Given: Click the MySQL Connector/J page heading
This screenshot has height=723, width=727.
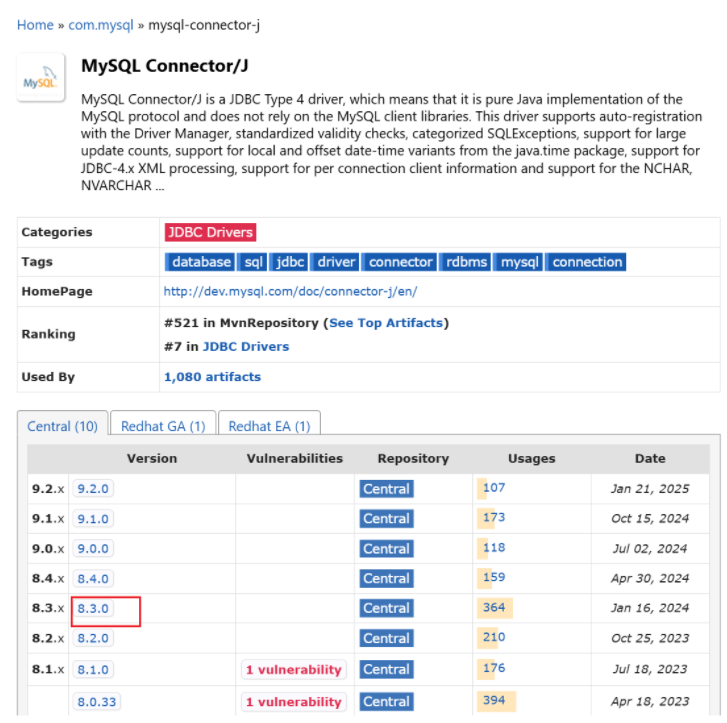Looking at the screenshot, I should point(165,66).
